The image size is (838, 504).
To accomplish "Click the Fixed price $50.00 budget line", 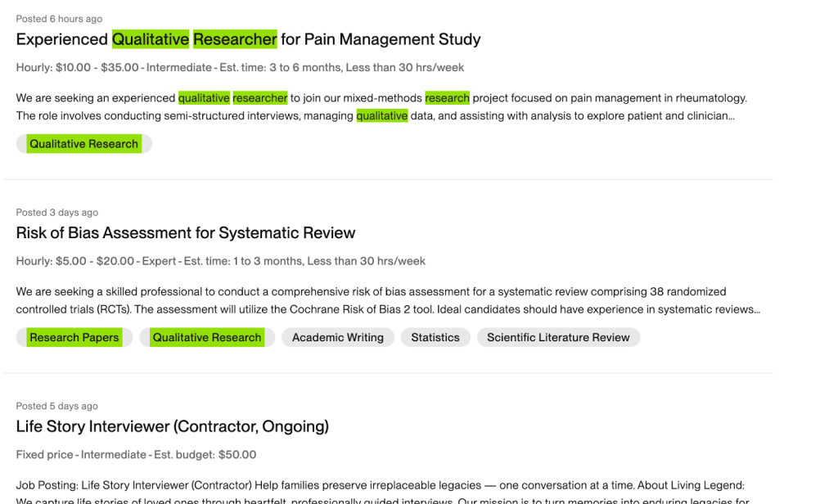I will point(136,454).
